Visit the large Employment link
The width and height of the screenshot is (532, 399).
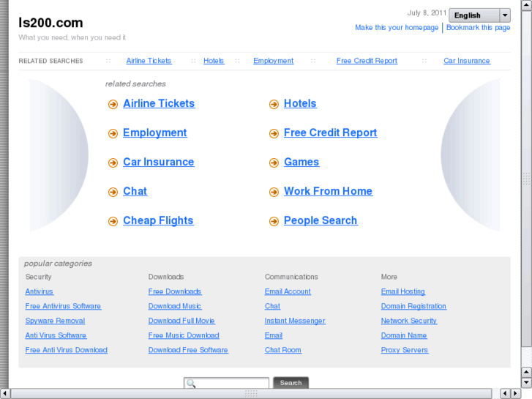click(x=154, y=133)
